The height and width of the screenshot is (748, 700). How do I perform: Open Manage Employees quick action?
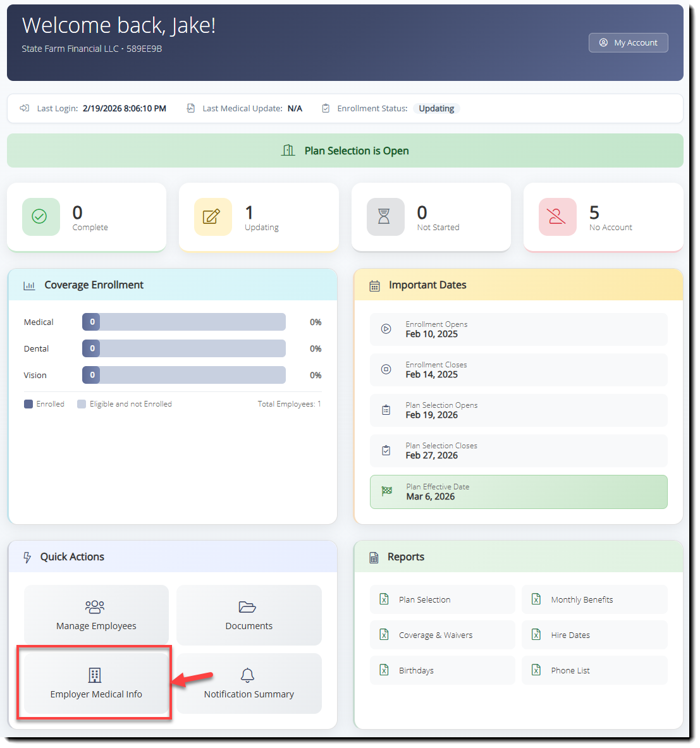pyautogui.click(x=96, y=615)
